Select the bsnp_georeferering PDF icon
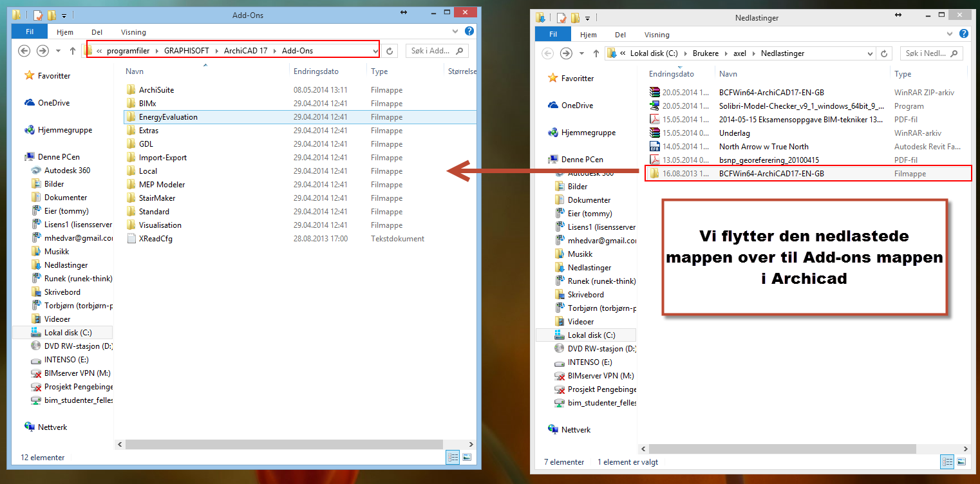This screenshot has width=980, height=484. [655, 160]
